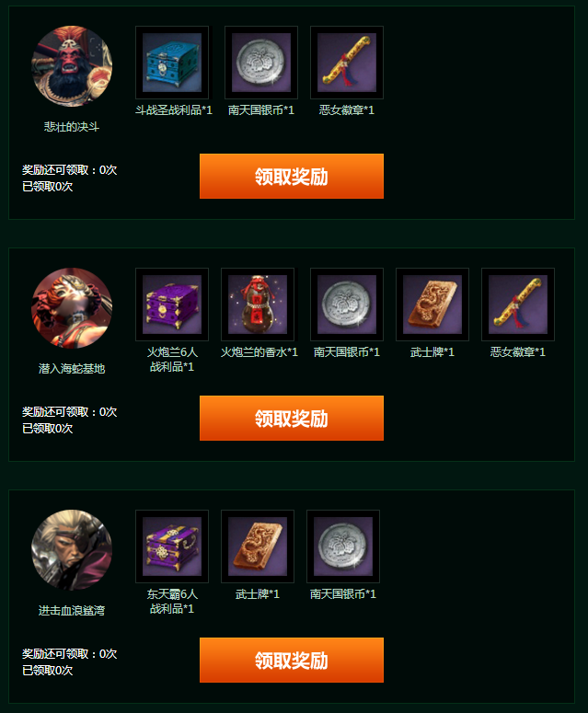Viewport: 588px width, 713px height.
Task: Click the 武士牌 tablet in 进击血浪鲨湾 rewards
Action: coord(258,546)
